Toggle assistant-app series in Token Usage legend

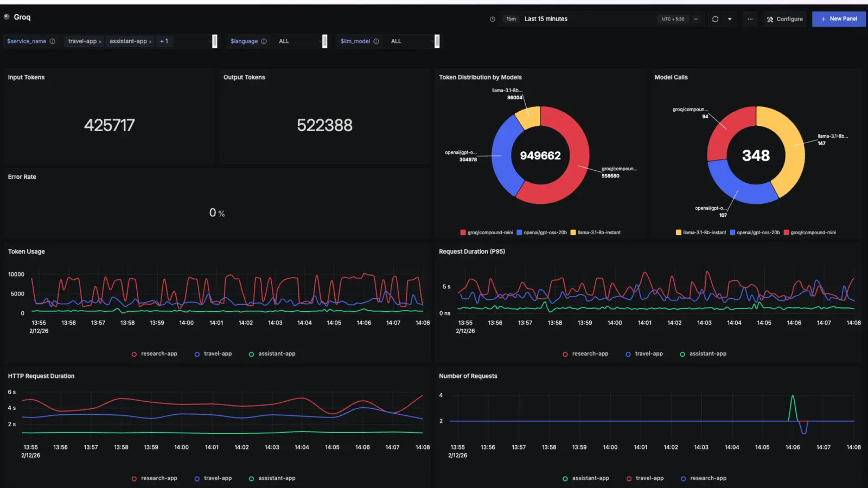(x=272, y=354)
